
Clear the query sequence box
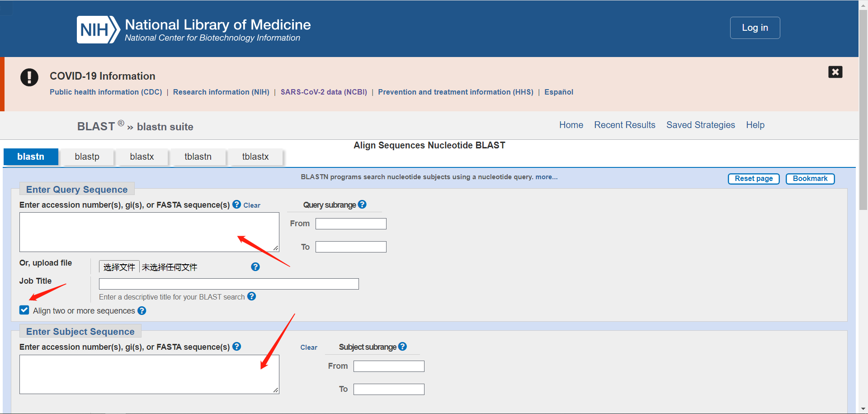click(x=252, y=205)
